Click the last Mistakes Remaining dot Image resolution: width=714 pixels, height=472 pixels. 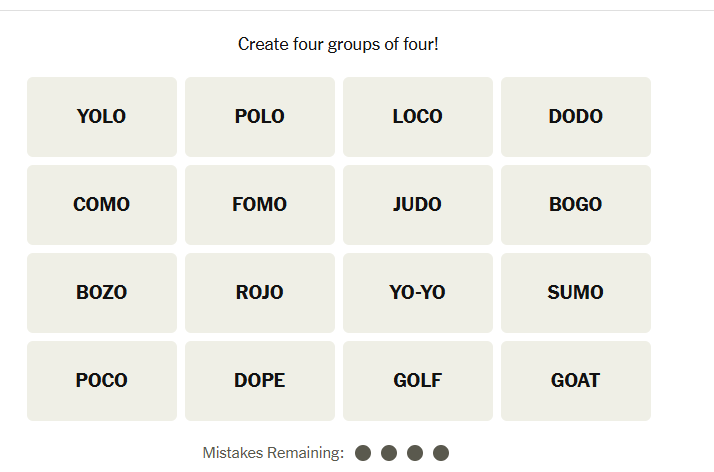(x=441, y=453)
